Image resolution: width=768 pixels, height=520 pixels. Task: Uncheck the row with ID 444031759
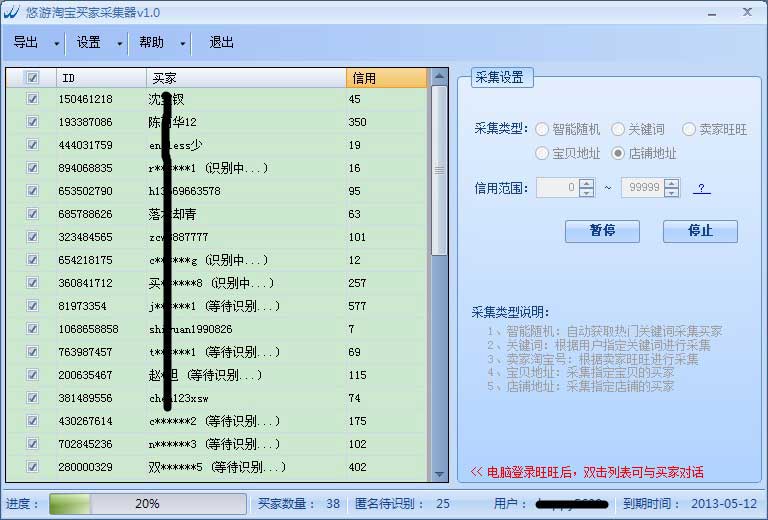point(32,144)
